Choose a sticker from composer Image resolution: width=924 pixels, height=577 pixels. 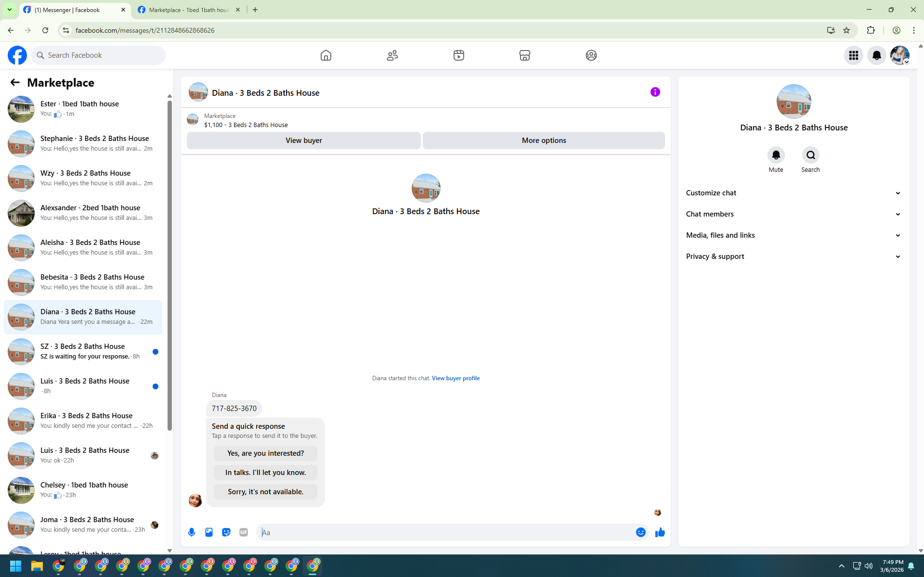point(226,532)
